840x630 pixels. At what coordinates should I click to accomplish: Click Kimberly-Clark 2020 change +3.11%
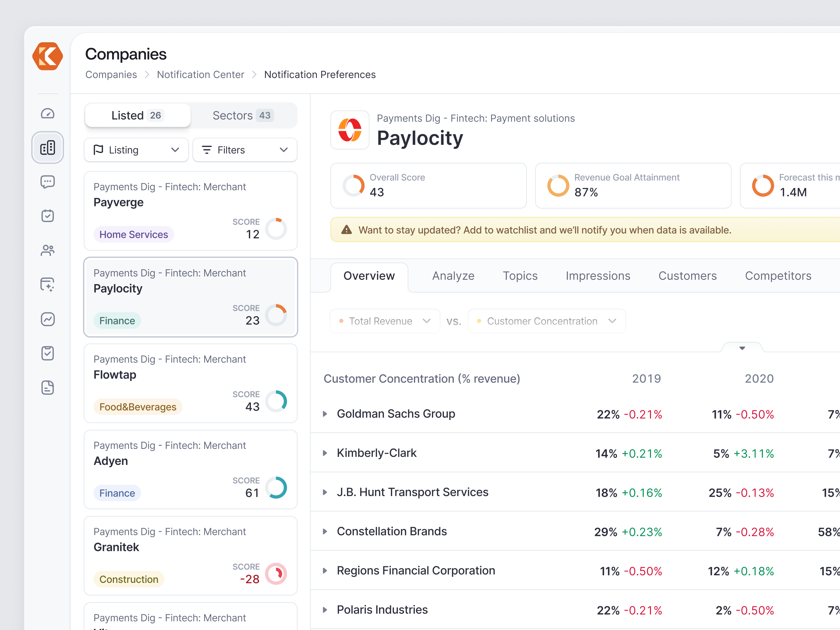pyautogui.click(x=754, y=453)
